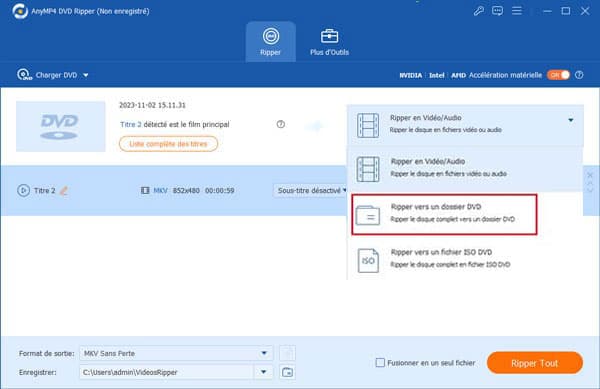Click the Titre 2 link
Viewport: 600px width, 389px height.
point(131,124)
